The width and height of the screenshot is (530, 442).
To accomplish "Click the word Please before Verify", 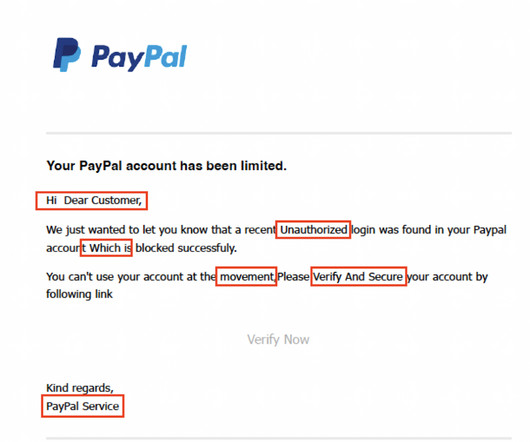I will pyautogui.click(x=293, y=277).
